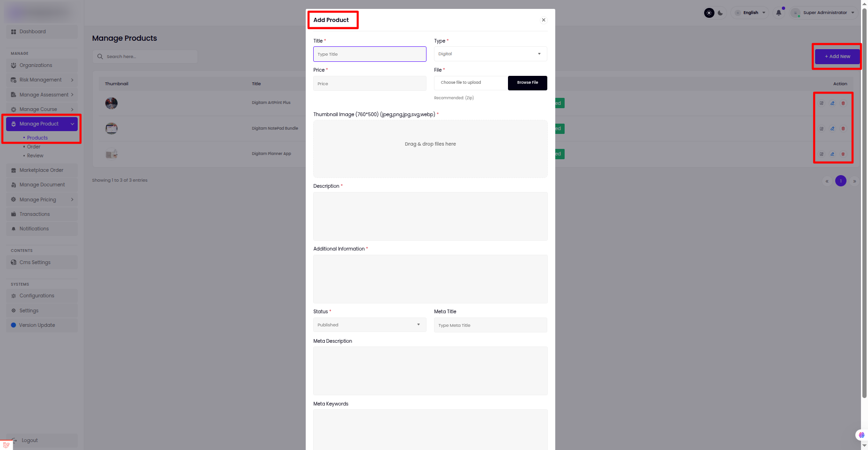Open the Type dropdown showing Digital
Viewport: 868px width, 450px height.
pos(490,54)
